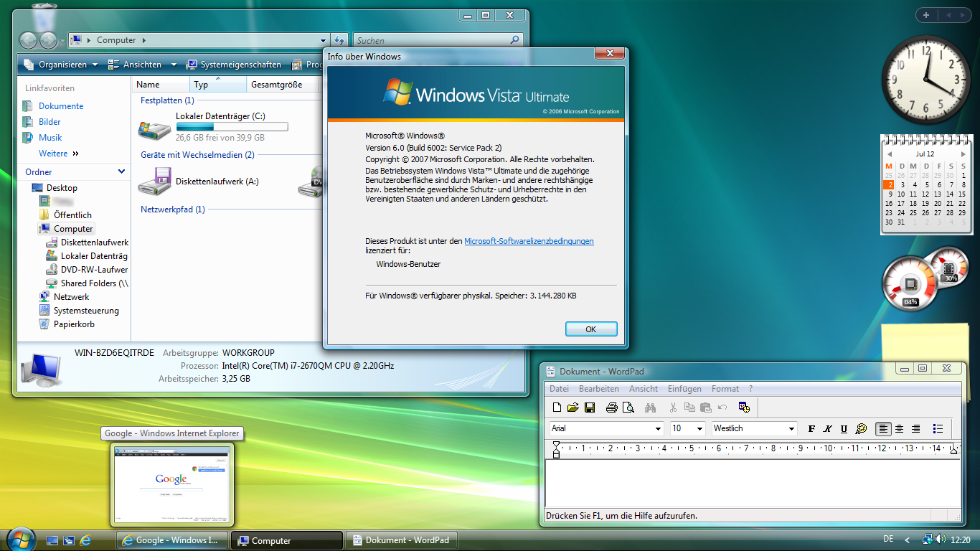This screenshot has width=980, height=551.
Task: Enable underline formatting in WordPad
Action: tap(843, 428)
